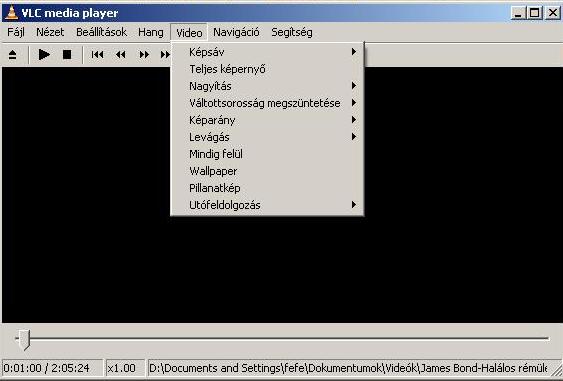
Task: Click the faster/fast-forward double-arrow icon
Action: [144, 55]
